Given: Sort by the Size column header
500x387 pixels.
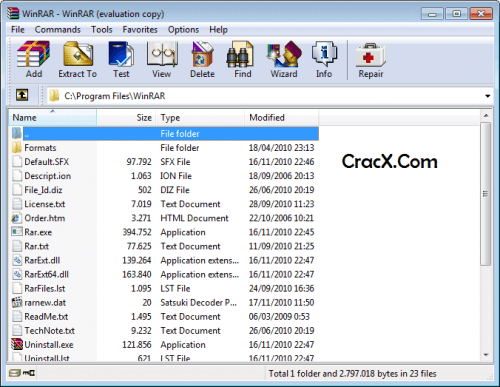Looking at the screenshot, I should (x=126, y=117).
